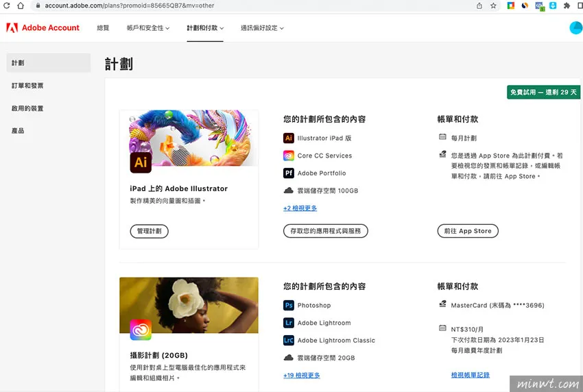Select 訂單和發票 in the sidebar
The width and height of the screenshot is (583, 392).
27,86
